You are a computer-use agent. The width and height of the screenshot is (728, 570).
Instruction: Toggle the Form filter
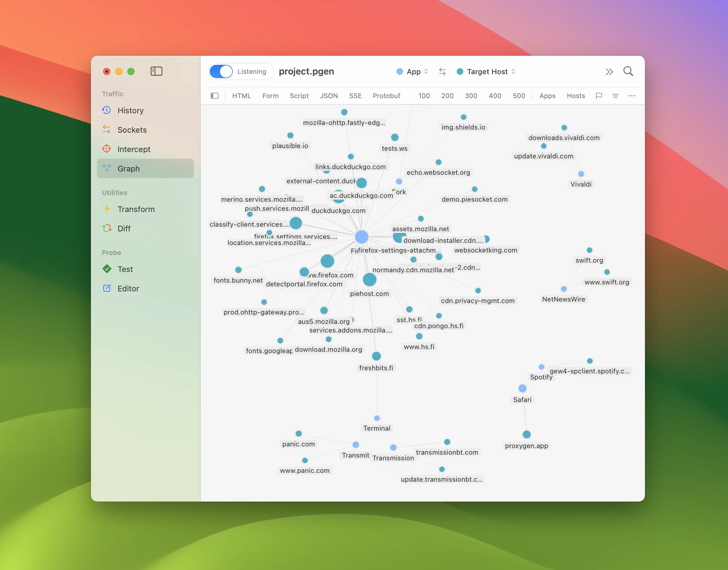pos(270,96)
